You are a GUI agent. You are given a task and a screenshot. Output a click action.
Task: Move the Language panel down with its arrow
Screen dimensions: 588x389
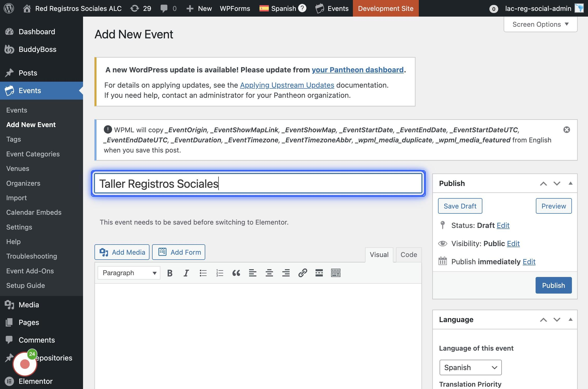click(557, 319)
